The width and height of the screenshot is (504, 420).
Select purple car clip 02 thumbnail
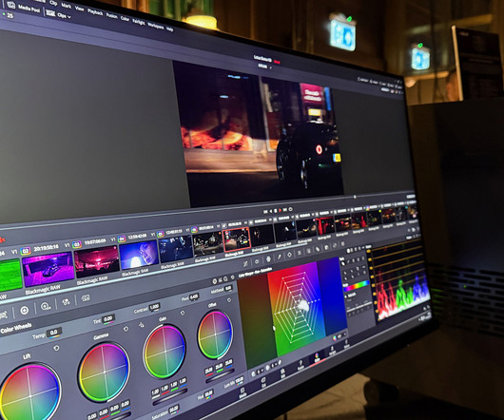(x=48, y=269)
